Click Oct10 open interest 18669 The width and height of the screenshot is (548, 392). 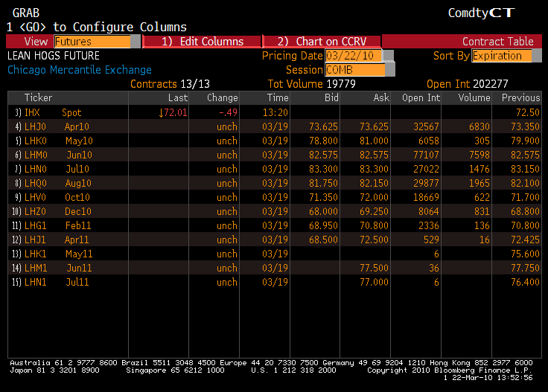pyautogui.click(x=426, y=197)
